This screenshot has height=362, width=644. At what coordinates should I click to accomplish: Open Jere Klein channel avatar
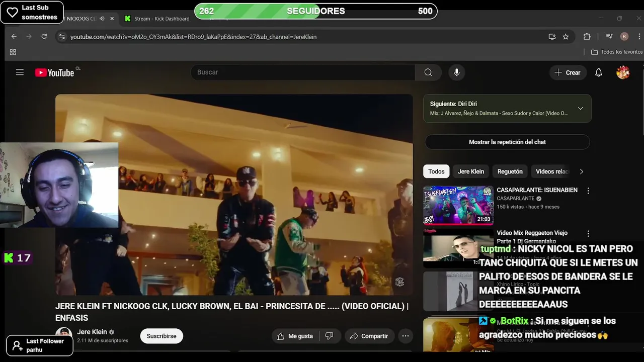(63, 336)
